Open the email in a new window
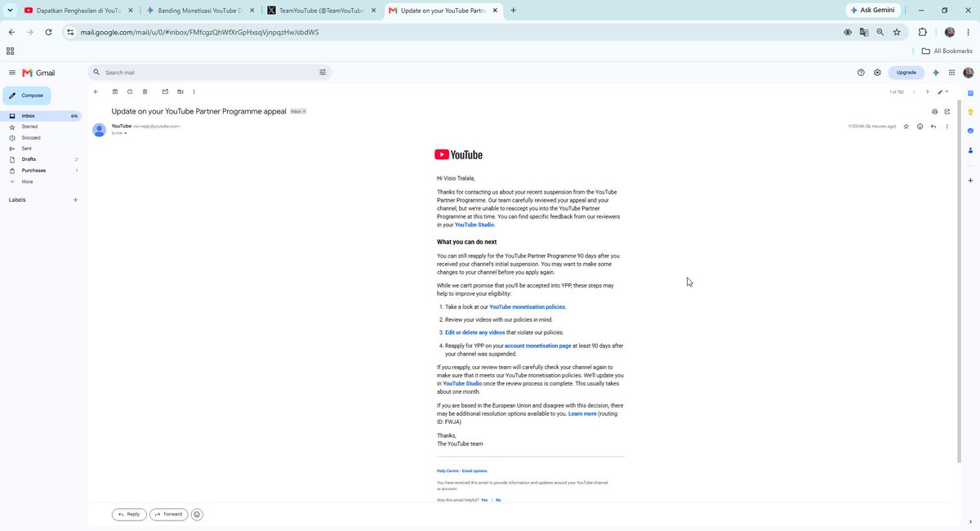 [x=947, y=111]
